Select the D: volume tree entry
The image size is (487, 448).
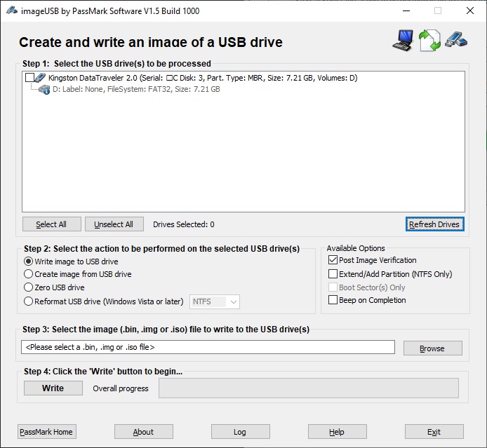(136, 89)
